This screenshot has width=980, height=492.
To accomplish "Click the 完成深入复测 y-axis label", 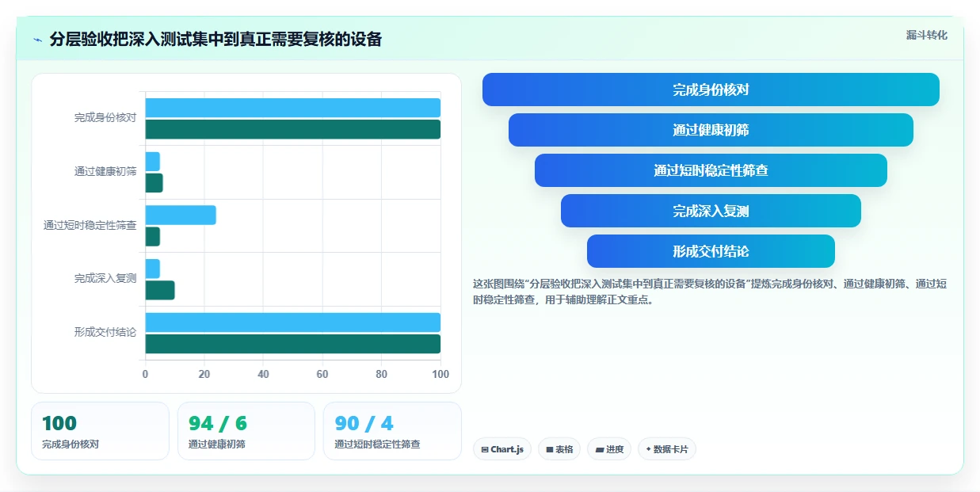I will [x=105, y=278].
